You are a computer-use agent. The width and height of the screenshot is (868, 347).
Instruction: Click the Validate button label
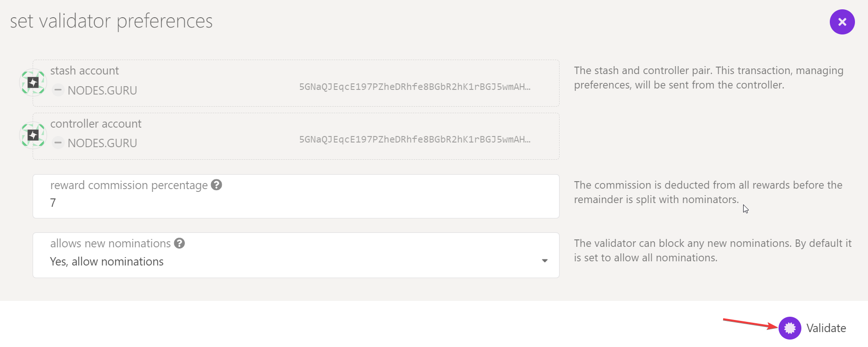click(x=826, y=328)
